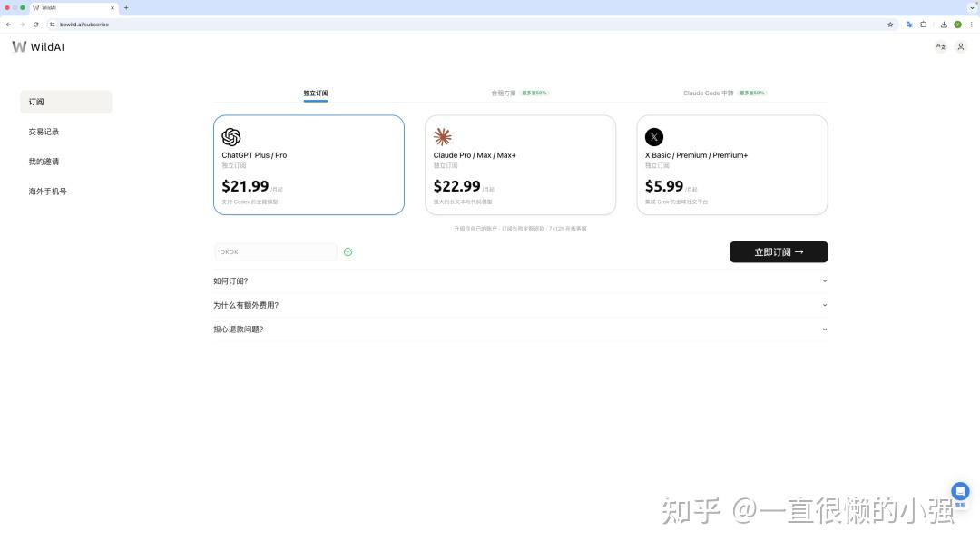Click the WildAI logo
The image size is (980, 551).
tap(38, 47)
